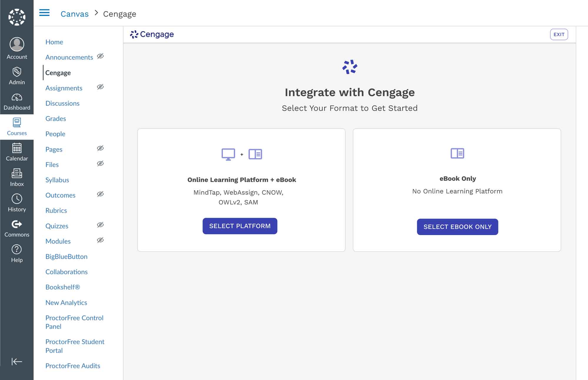Viewport: 588px width, 380px height.
Task: Open ProctorFree Audits link
Action: point(73,366)
